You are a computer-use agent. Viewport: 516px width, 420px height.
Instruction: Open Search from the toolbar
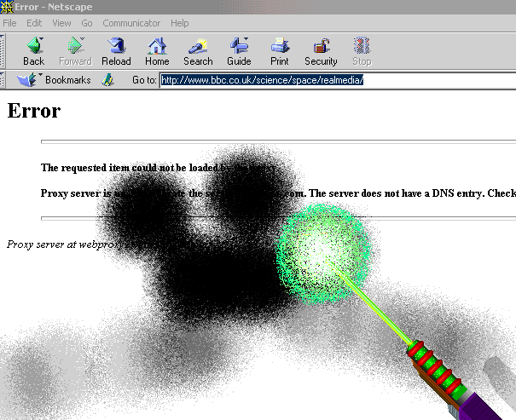tap(198, 51)
